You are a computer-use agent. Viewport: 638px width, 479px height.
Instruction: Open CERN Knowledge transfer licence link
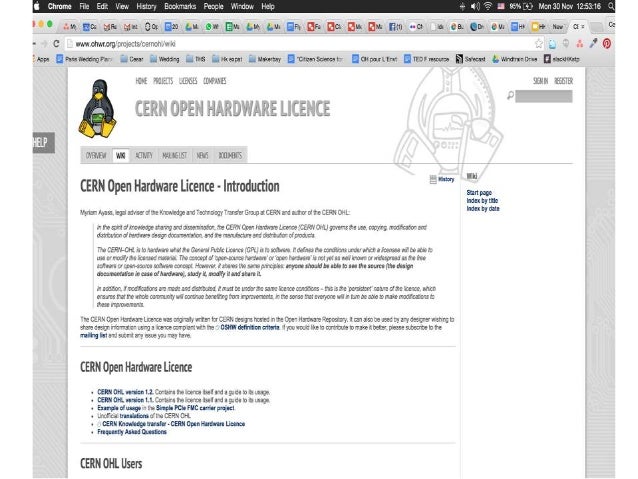click(x=173, y=424)
